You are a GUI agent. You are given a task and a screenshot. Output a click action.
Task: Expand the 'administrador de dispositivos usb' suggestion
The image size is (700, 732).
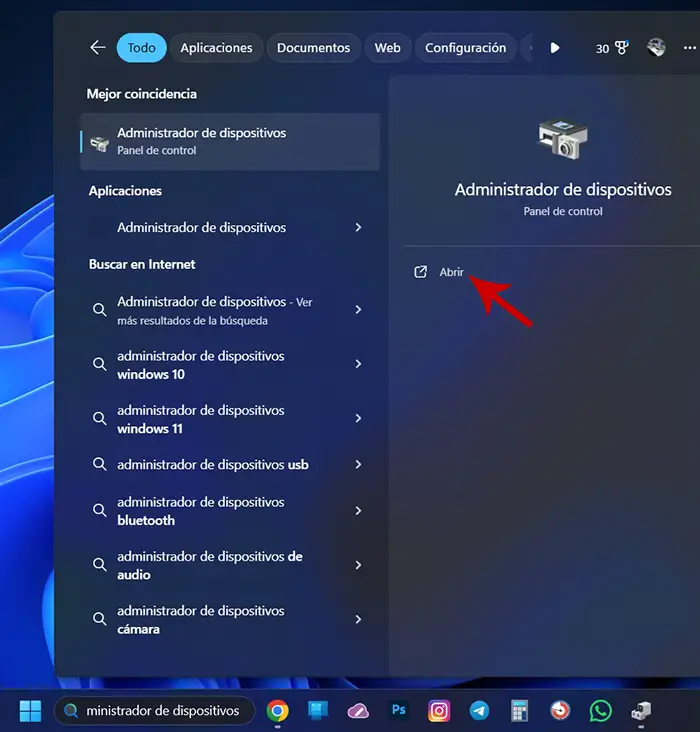click(x=358, y=465)
